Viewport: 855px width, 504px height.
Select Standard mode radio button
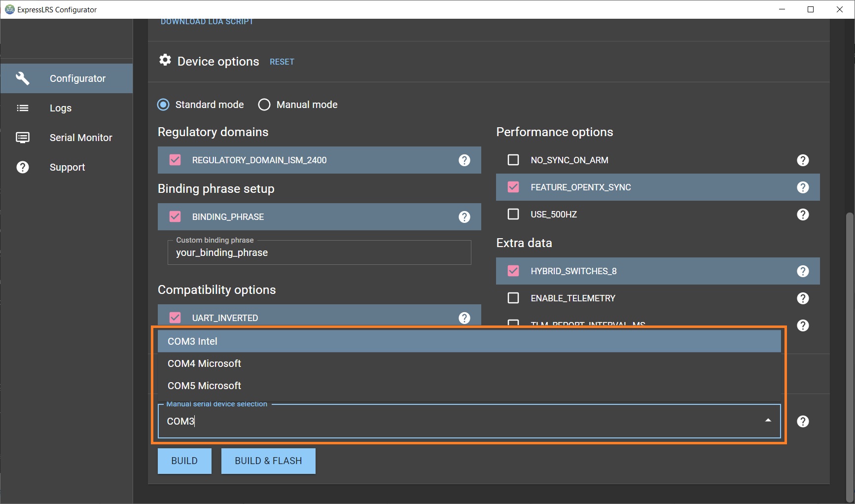tap(163, 105)
